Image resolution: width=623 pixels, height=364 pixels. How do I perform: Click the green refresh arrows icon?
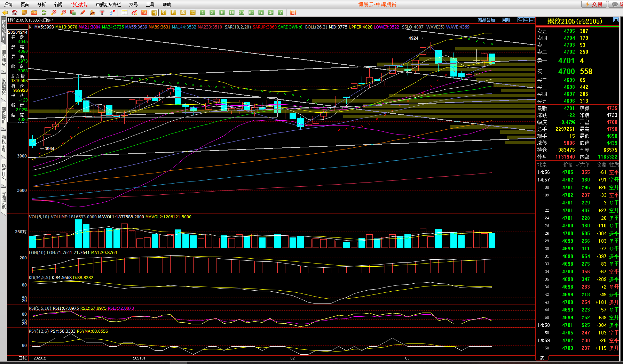tap(44, 13)
